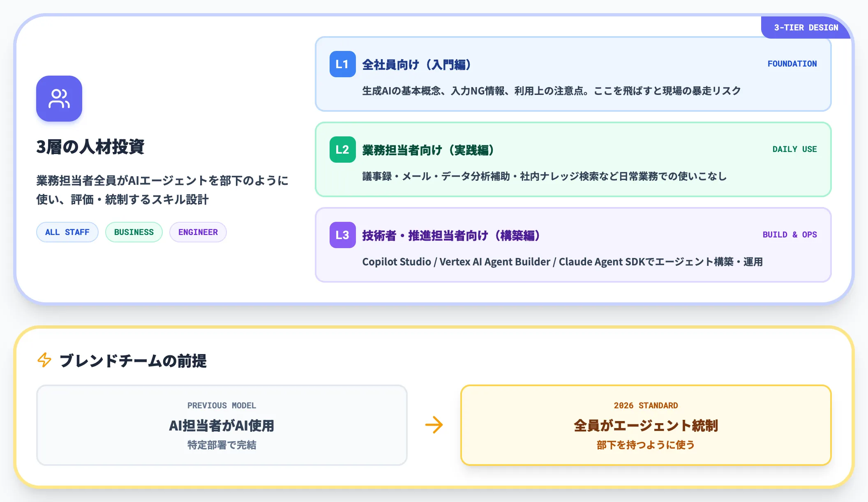This screenshot has height=502, width=868.
Task: Click the green L2 badge
Action: pyautogui.click(x=342, y=150)
